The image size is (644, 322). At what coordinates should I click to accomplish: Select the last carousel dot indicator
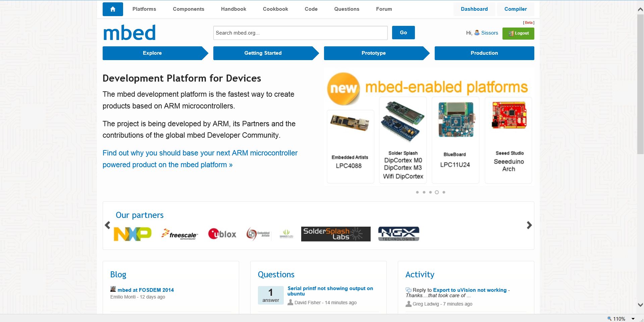point(444,192)
